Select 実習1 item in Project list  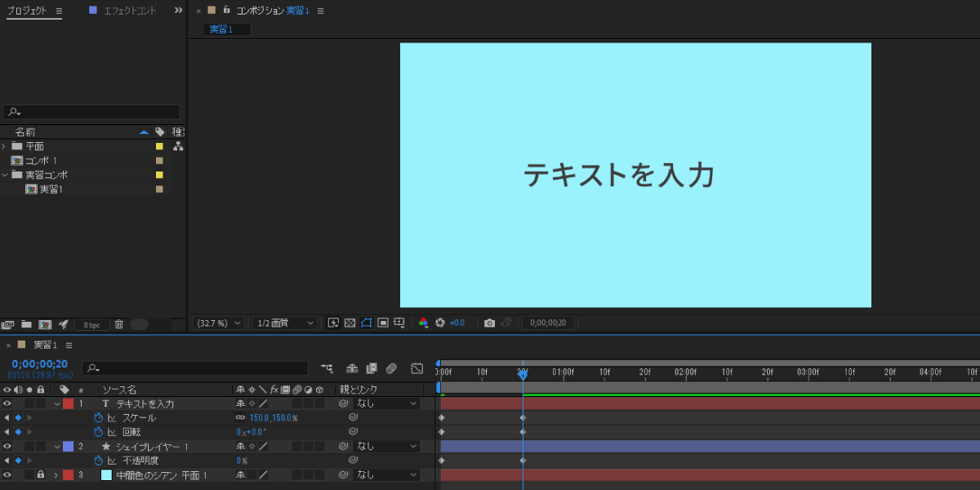coord(45,189)
